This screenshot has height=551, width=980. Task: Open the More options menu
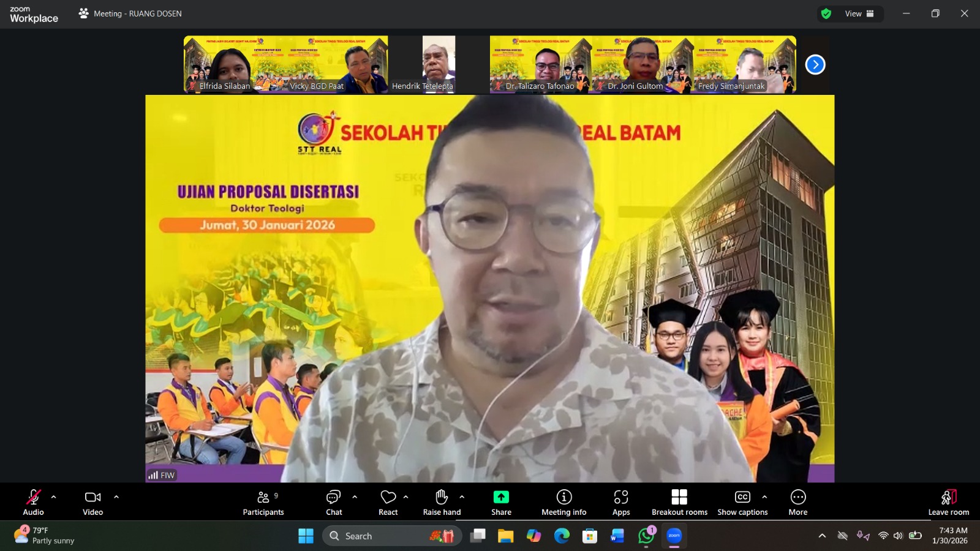(x=797, y=502)
